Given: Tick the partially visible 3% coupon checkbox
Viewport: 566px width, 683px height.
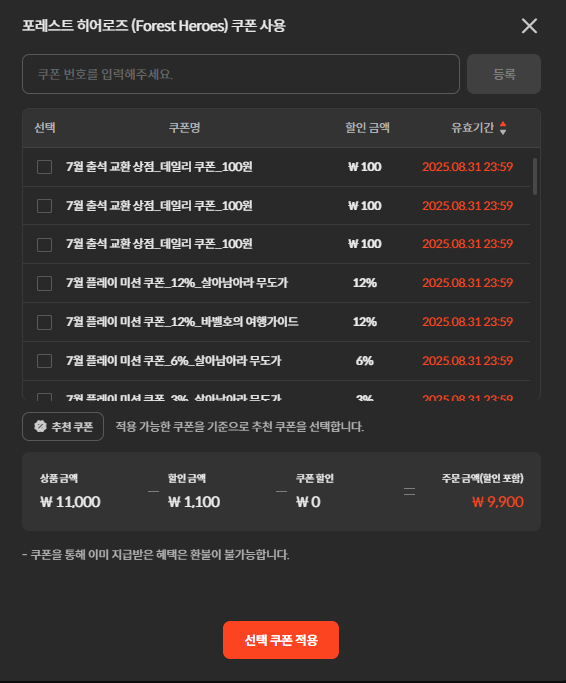Looking at the screenshot, I should click(44, 397).
